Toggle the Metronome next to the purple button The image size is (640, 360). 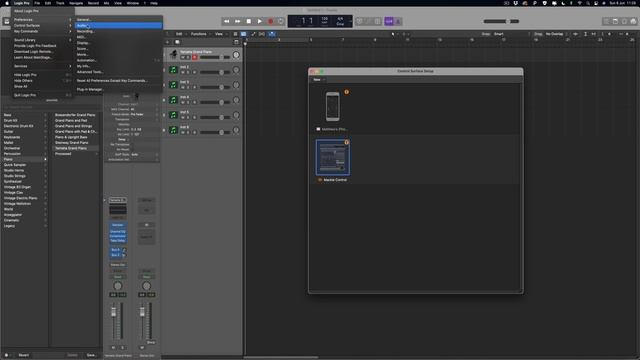click(x=398, y=21)
